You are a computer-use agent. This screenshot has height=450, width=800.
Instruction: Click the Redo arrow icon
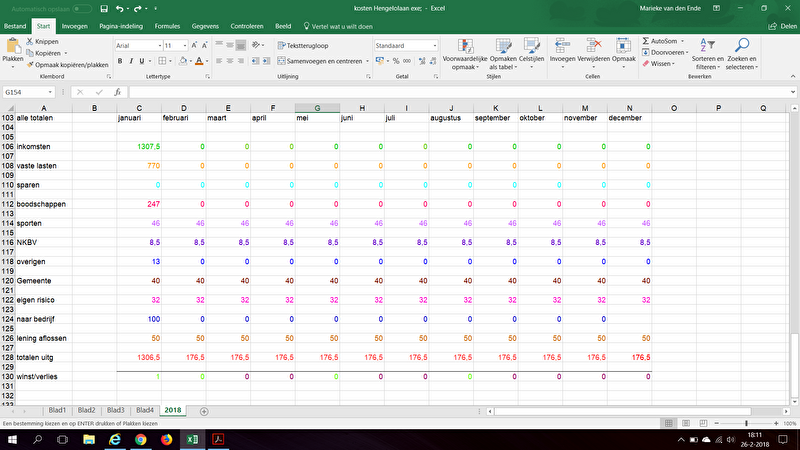coord(138,9)
